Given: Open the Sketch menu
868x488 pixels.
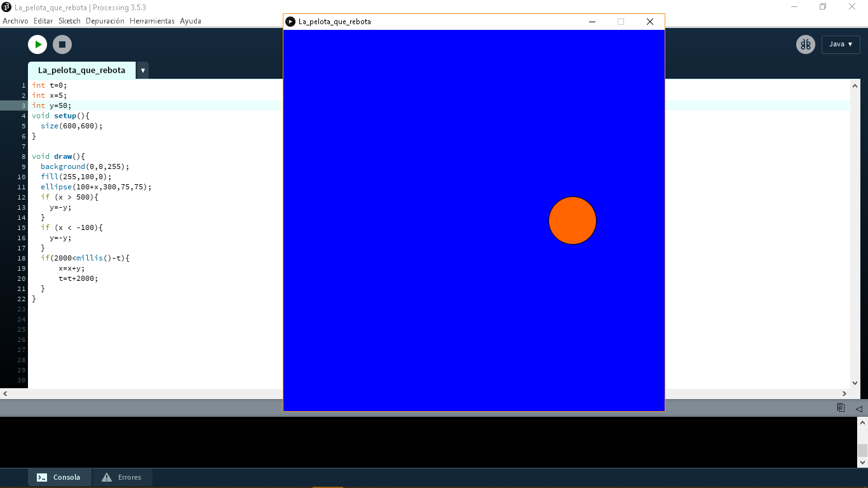Looking at the screenshot, I should [x=69, y=21].
